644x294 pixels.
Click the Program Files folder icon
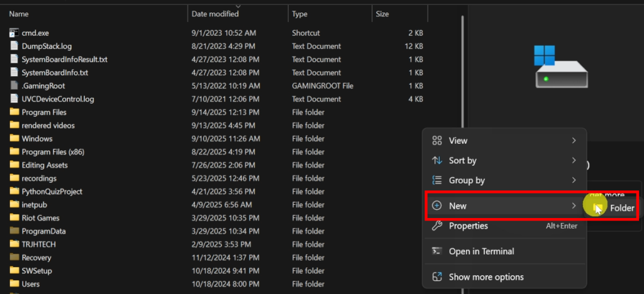pos(15,112)
